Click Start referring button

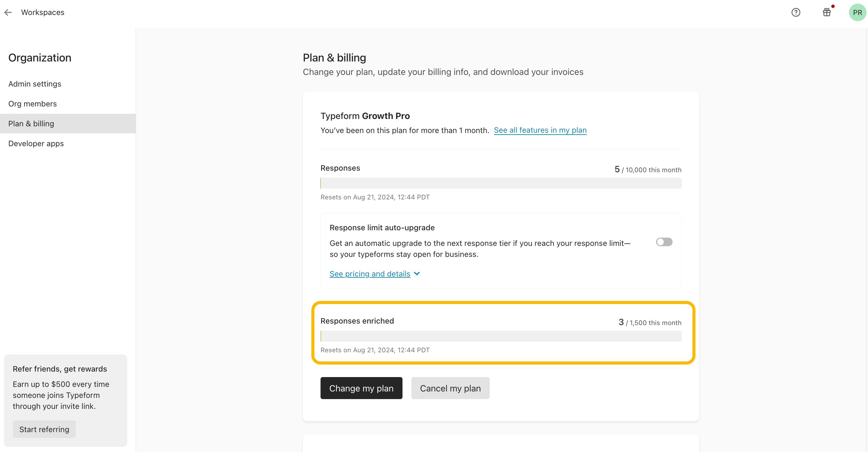44,429
